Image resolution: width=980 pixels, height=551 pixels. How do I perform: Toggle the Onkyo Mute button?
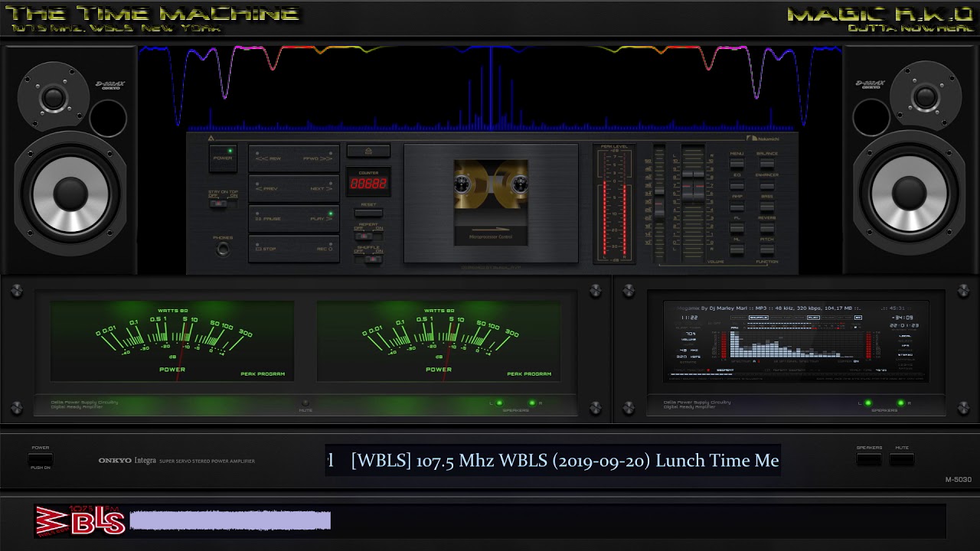tap(902, 459)
